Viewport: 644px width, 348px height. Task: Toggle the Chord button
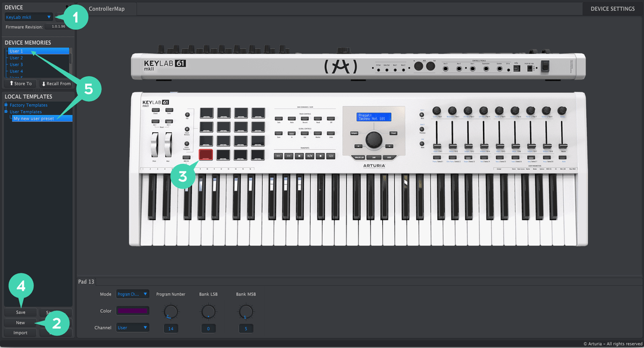pyautogui.click(x=156, y=110)
